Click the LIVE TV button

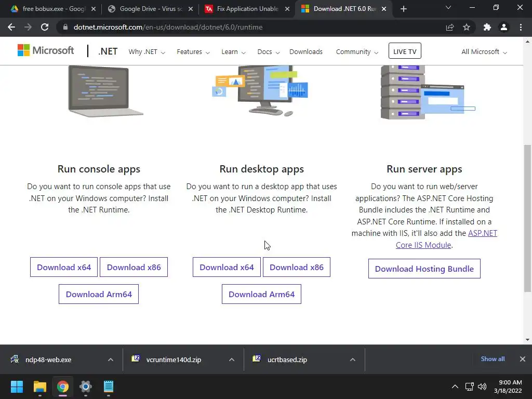(405, 50)
